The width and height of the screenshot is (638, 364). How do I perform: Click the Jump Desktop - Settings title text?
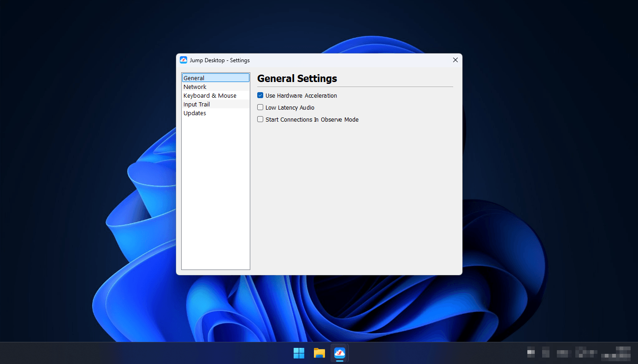220,60
